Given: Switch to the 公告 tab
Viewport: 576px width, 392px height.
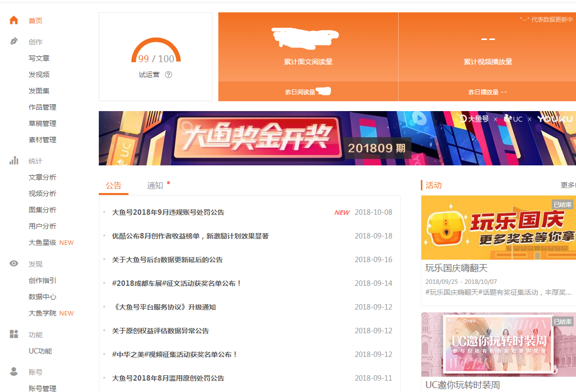Looking at the screenshot, I should (114, 186).
